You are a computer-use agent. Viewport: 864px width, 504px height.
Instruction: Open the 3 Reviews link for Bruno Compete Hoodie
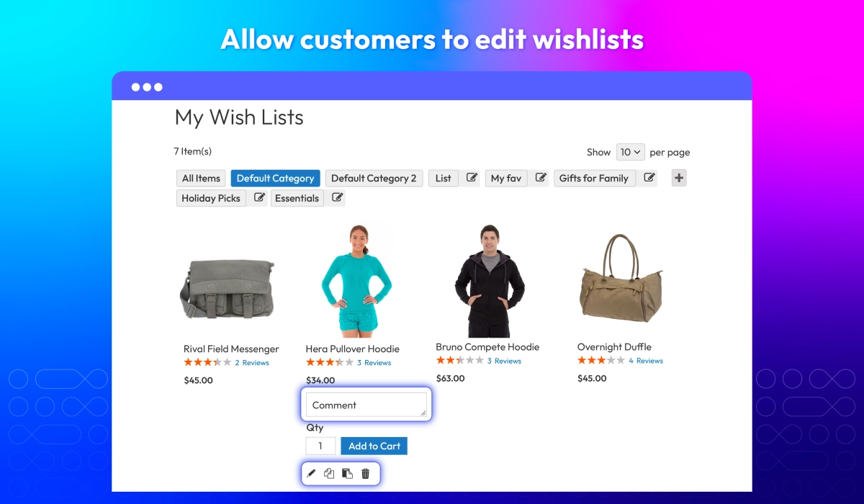[504, 361]
